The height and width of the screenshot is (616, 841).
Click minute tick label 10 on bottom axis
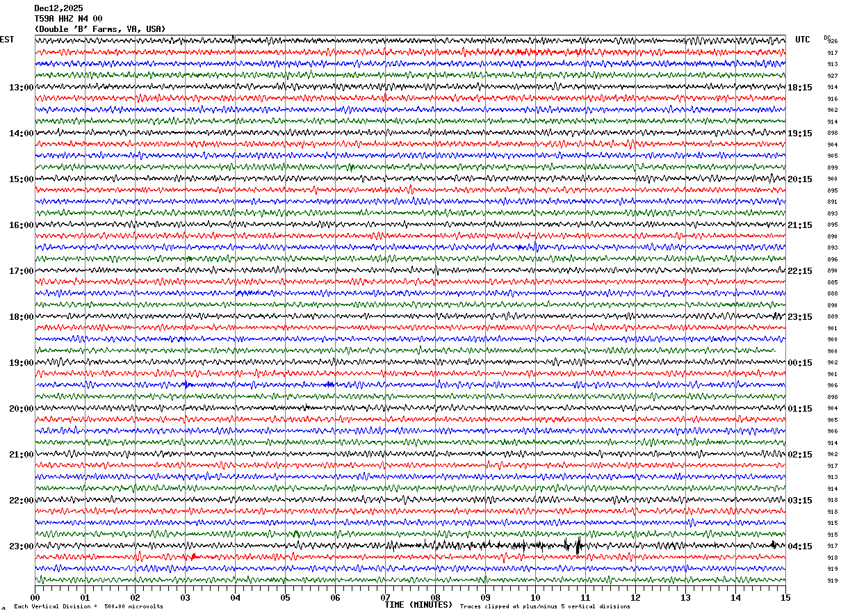(x=535, y=597)
